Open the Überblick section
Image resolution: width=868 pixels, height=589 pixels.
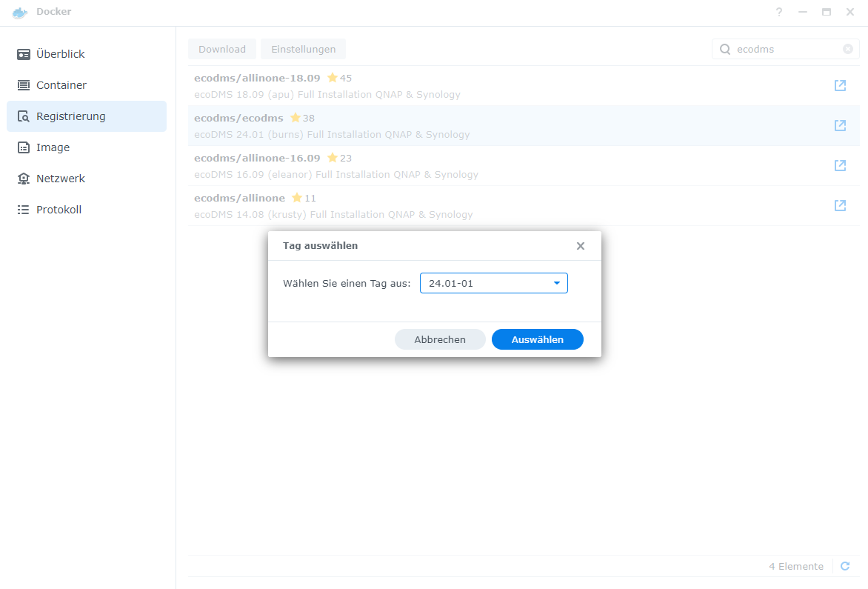(x=87, y=54)
